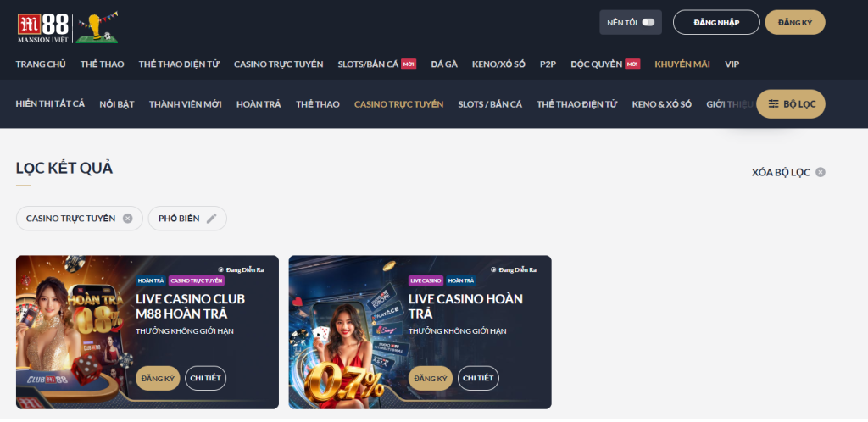Open the Khuyến Mãi promotions menu
Viewport: 868px width, 422px height.
(682, 64)
